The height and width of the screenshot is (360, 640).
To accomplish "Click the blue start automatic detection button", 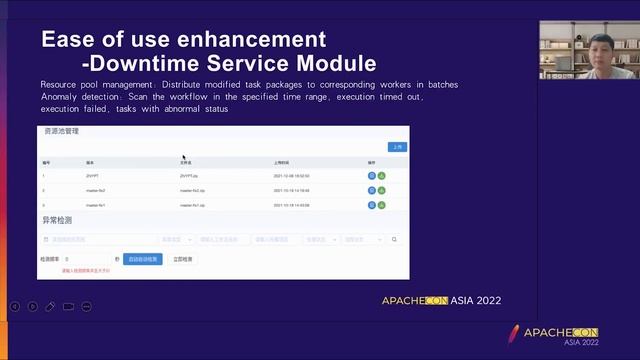I will click(143, 259).
